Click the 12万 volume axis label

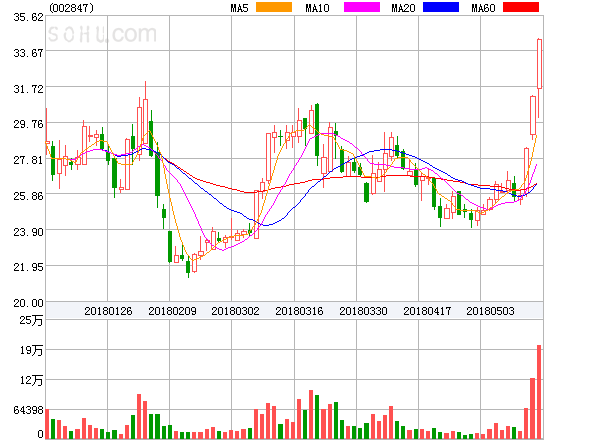coord(31,380)
